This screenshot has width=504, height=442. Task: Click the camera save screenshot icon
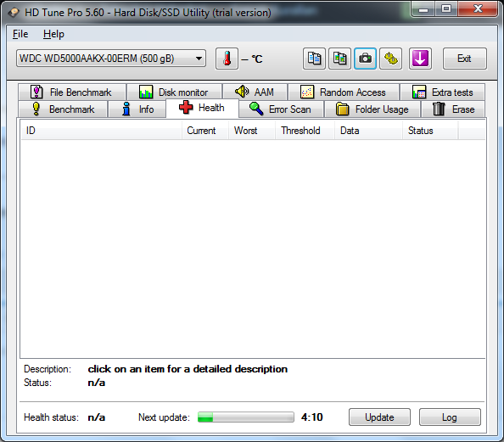click(365, 59)
